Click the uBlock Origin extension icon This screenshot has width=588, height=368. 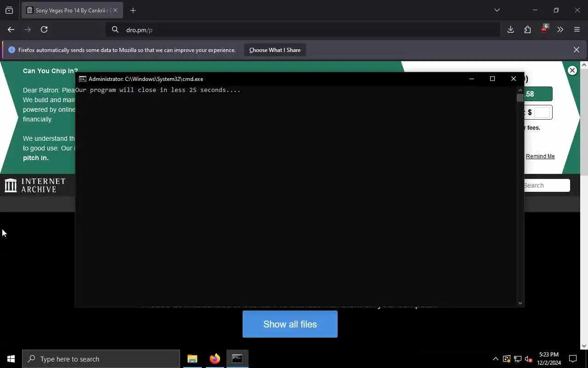pyautogui.click(x=544, y=29)
